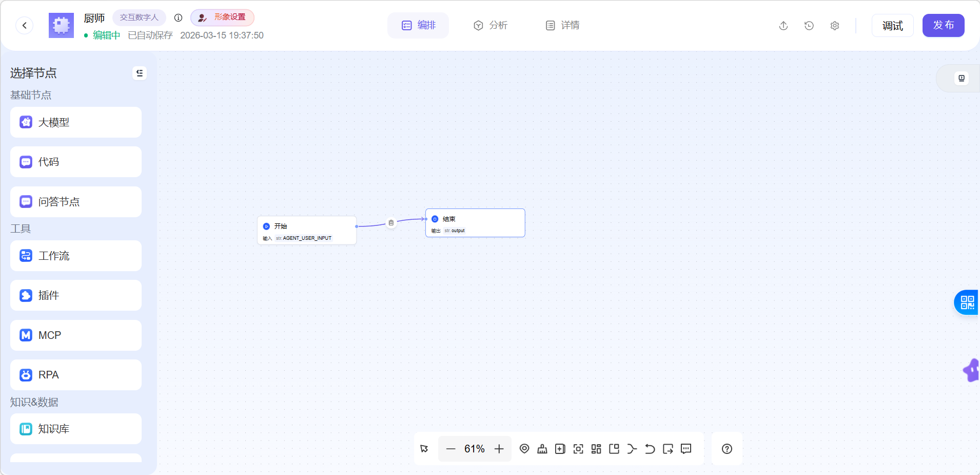
Task: Collapse the 选择节点 sidebar panel
Action: (x=139, y=73)
